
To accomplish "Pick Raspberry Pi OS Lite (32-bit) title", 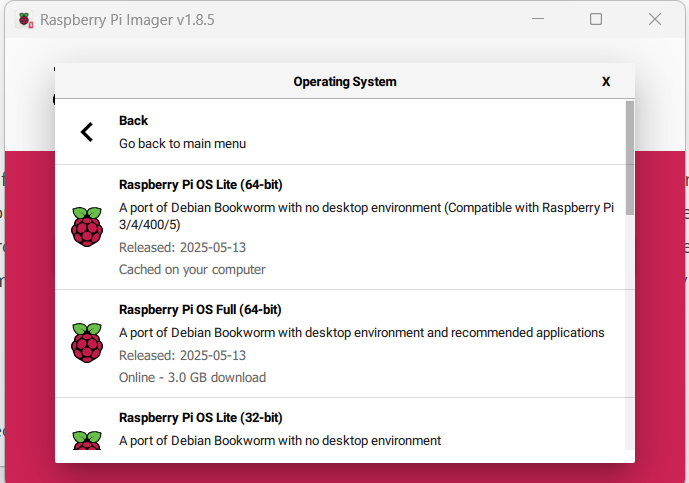I will (200, 418).
